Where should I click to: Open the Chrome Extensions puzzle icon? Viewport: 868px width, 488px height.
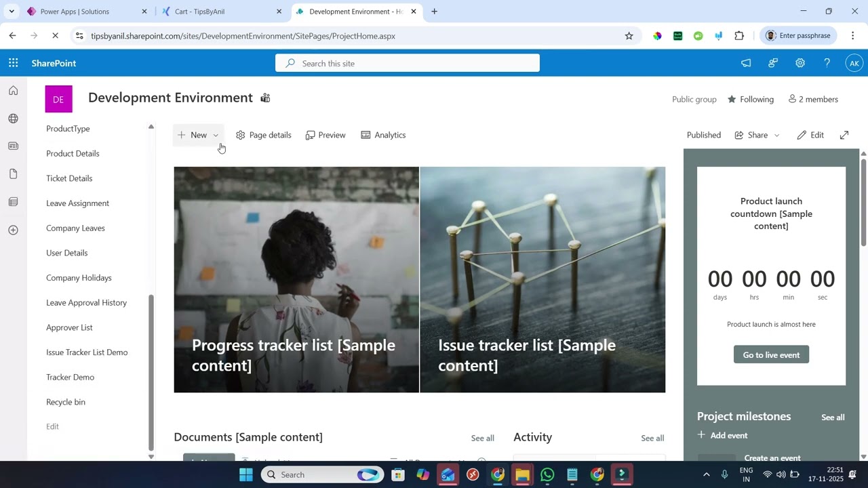[x=739, y=36]
